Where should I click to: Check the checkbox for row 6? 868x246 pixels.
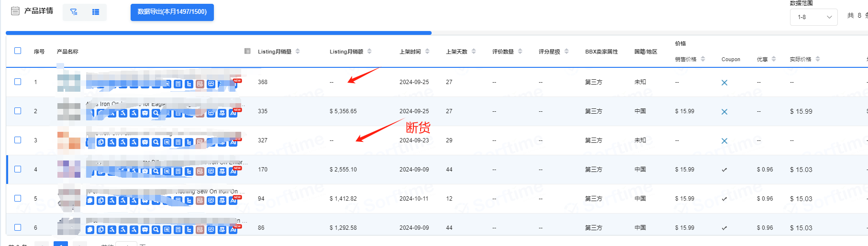tap(18, 227)
